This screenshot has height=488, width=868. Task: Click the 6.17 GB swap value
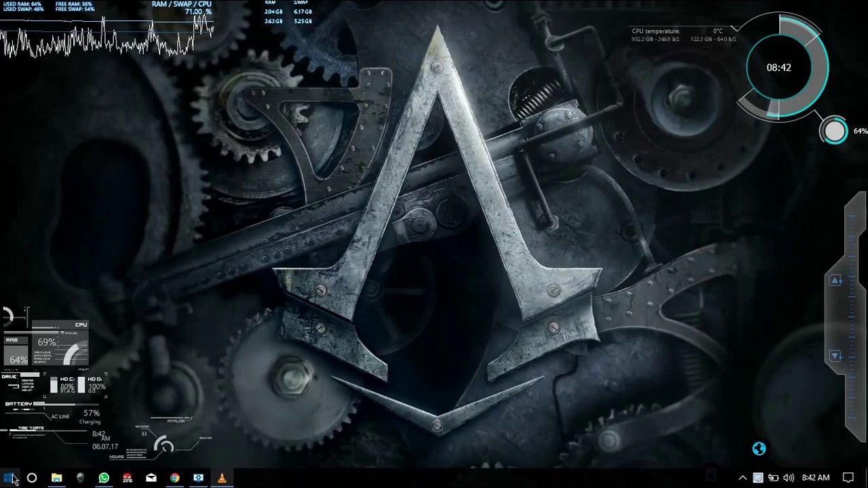303,12
